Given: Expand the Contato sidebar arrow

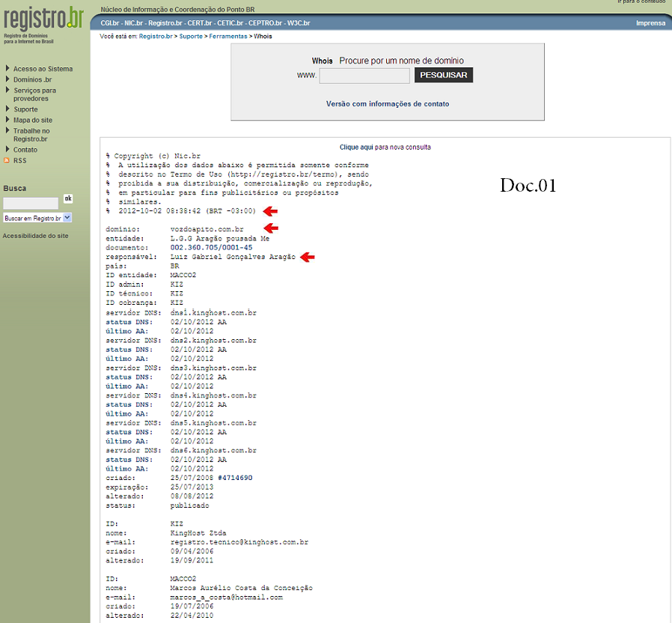Looking at the screenshot, I should coord(7,149).
